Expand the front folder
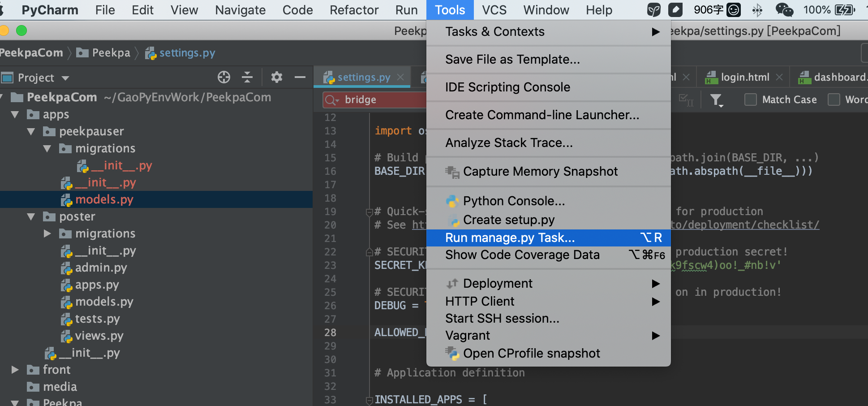Screen dimensions: 868x406 pos(15,370)
